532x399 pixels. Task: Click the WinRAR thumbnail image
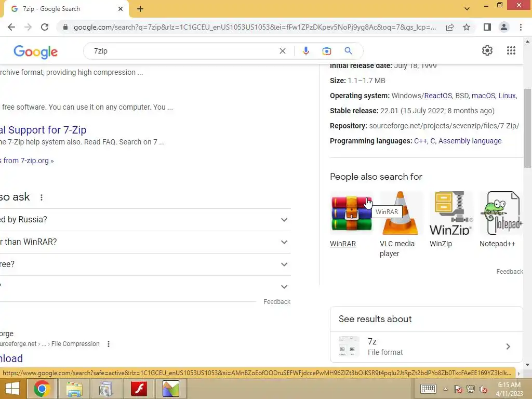352,213
